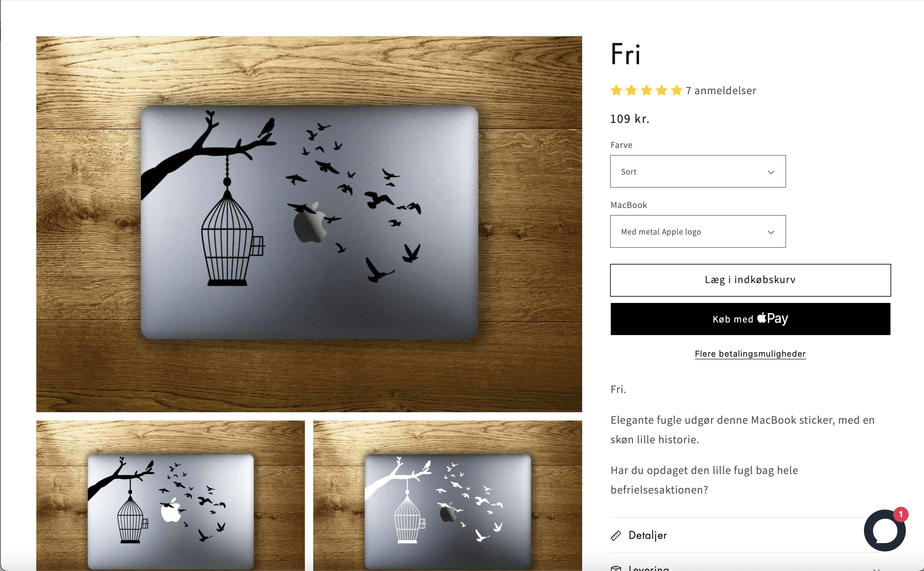Buy with the Køb med Apple Pay button
The image size is (924, 571).
[x=750, y=319]
